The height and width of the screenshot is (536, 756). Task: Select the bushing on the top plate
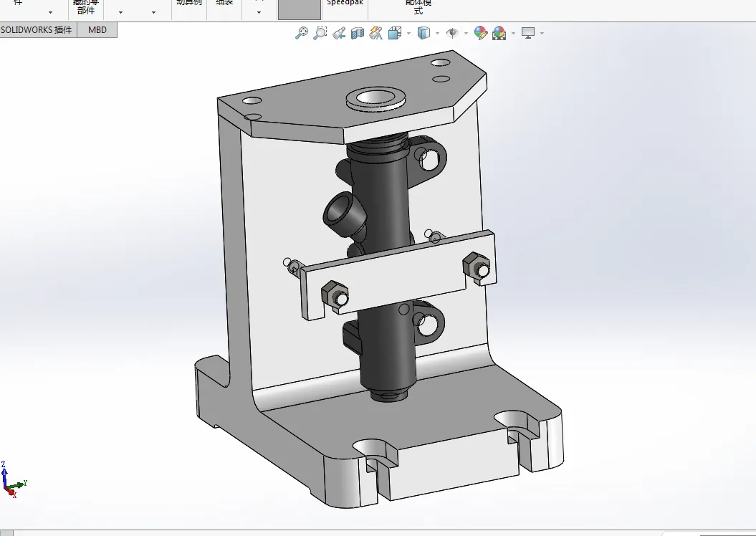(376, 100)
